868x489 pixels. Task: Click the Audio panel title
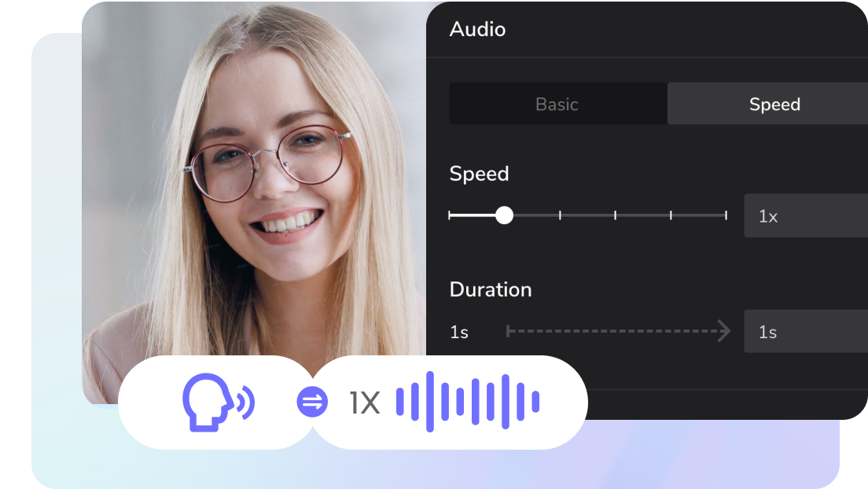pos(478,30)
